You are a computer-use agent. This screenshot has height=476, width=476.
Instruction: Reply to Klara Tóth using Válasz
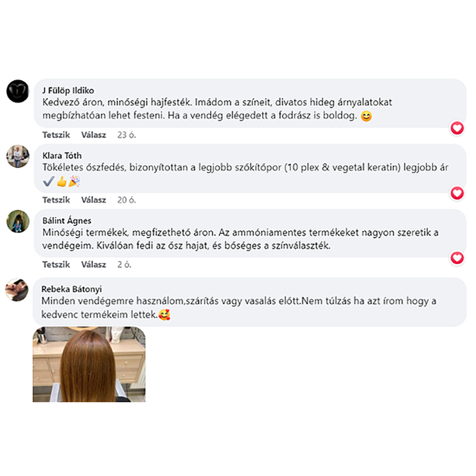[x=93, y=200]
